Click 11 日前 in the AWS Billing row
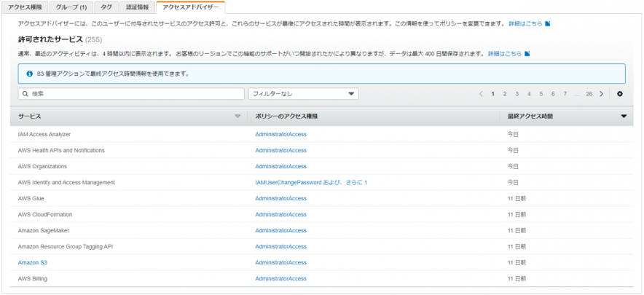Image resolution: width=644 pixels, height=295 pixels. click(x=517, y=278)
